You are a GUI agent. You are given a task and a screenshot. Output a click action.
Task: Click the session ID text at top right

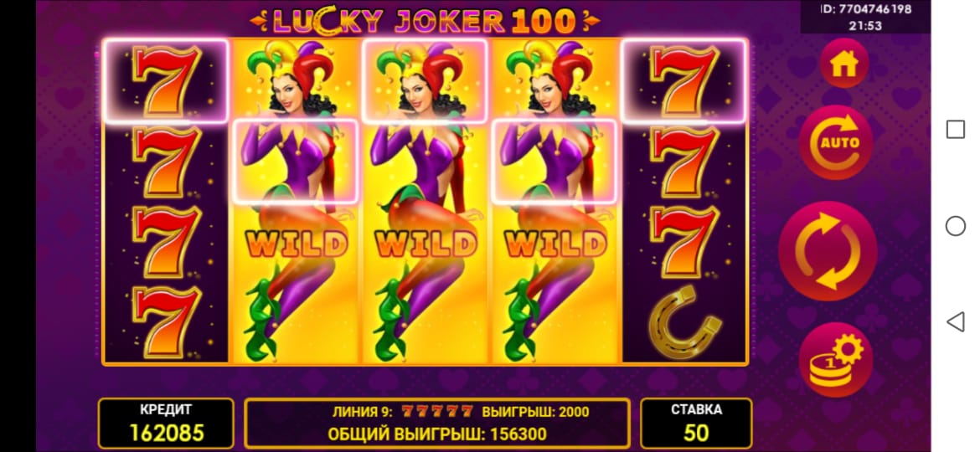865,9
